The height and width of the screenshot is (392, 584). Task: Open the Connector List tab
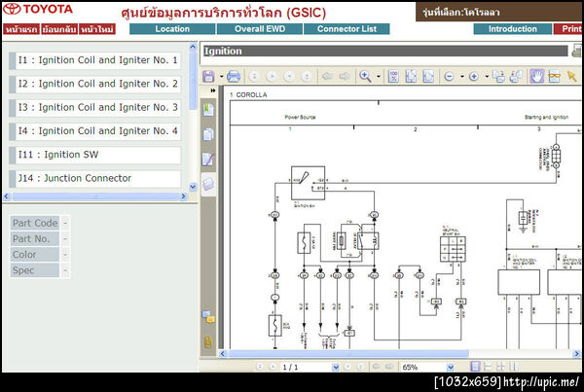click(347, 29)
